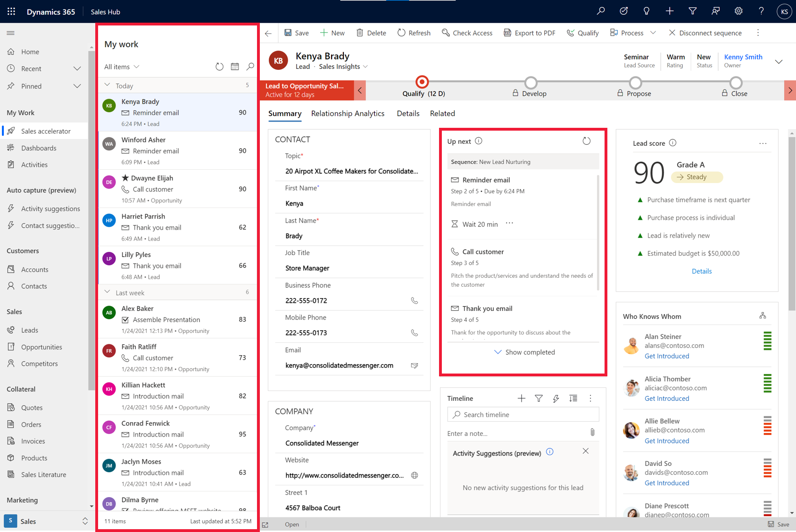Switch to the Relationship Analytics tab
Screen dimensions: 796x532
pos(348,113)
